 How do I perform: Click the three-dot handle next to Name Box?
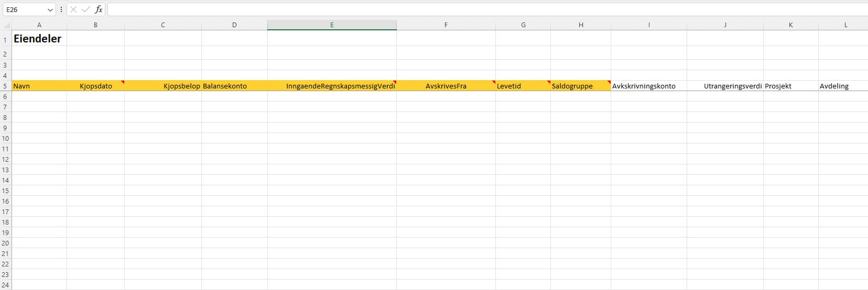click(61, 9)
